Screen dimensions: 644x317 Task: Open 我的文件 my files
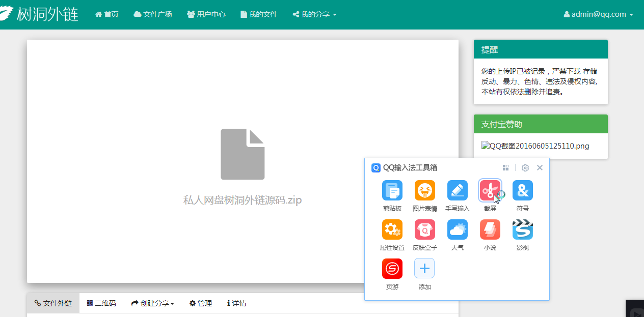coord(259,14)
